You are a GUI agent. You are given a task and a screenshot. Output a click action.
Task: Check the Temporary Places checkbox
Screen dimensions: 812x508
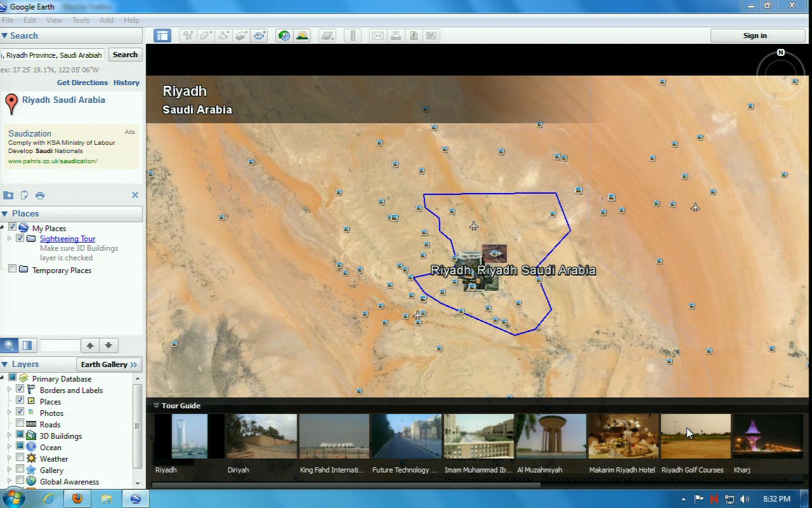pyautogui.click(x=12, y=269)
